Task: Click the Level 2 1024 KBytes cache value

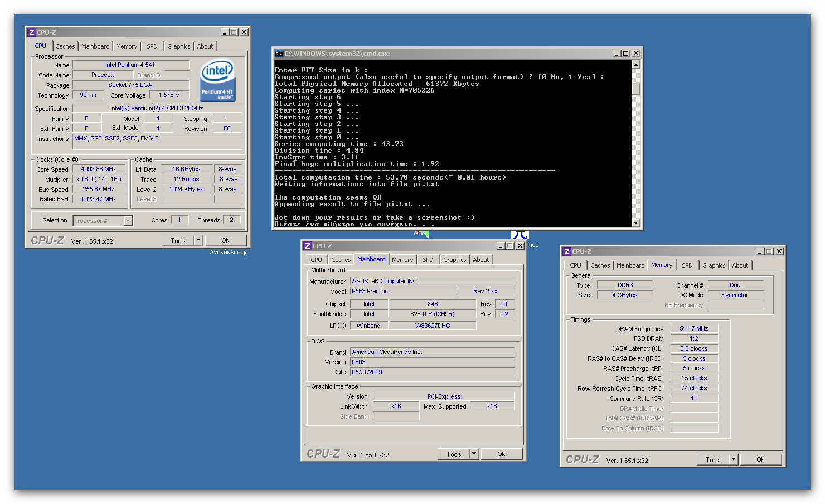Action: tap(187, 189)
